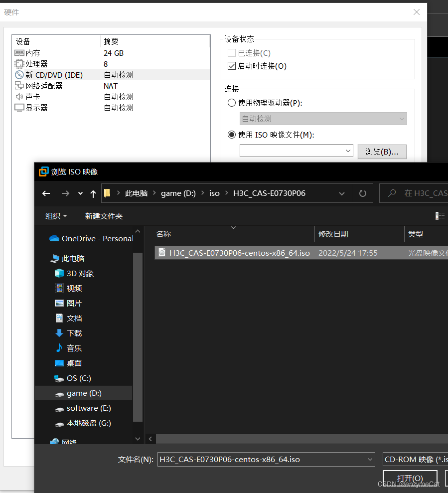The image size is (448, 493).
Task: Open 视频 folder in sidebar
Action: point(69,288)
